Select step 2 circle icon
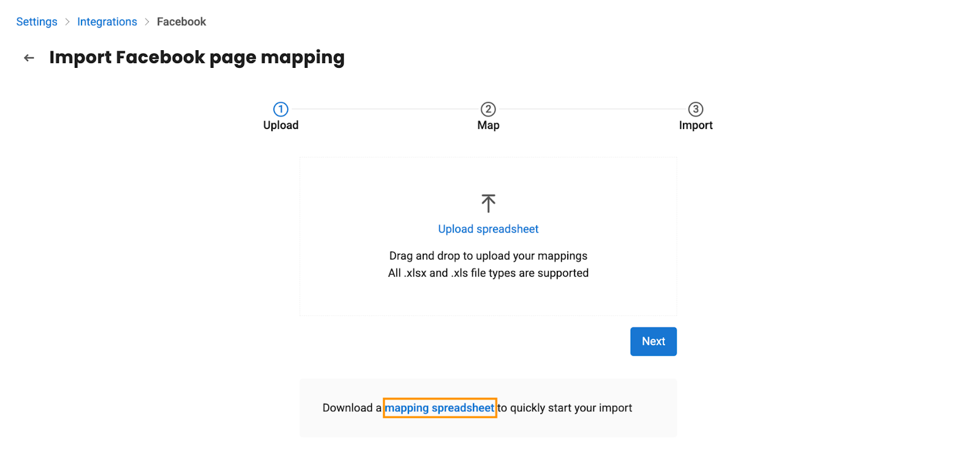The height and width of the screenshot is (470, 980). (x=488, y=109)
